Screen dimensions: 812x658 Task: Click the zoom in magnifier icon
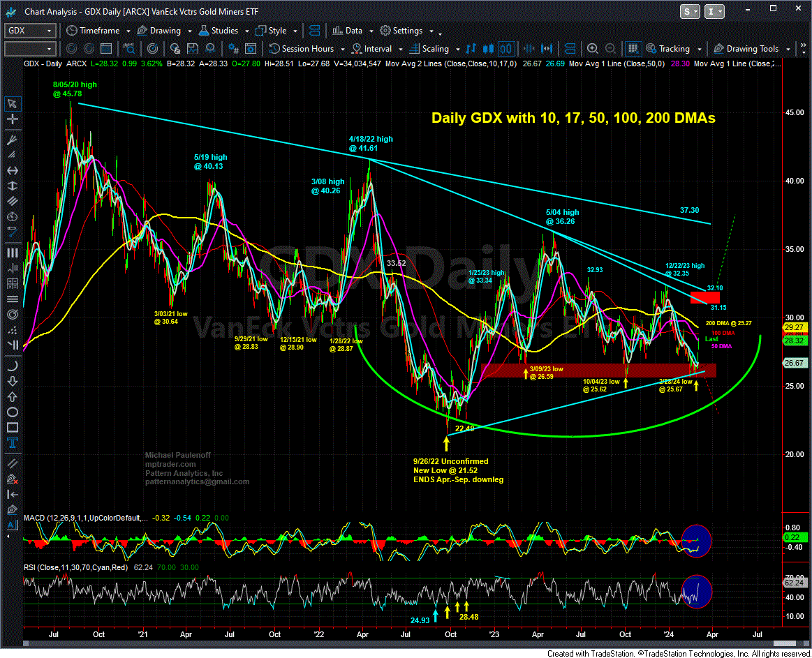click(x=593, y=49)
